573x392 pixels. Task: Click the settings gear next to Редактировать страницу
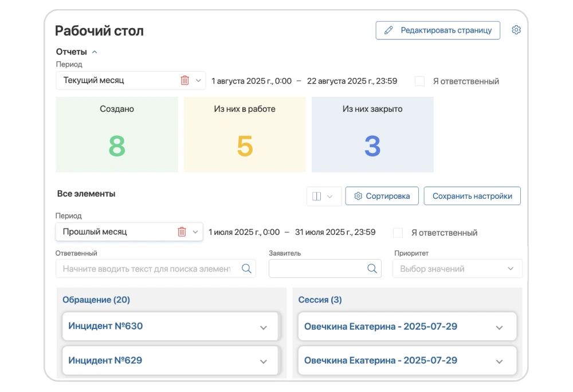[x=516, y=30]
